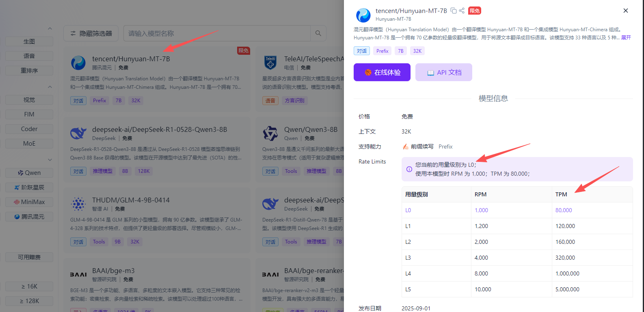Image resolution: width=644 pixels, height=312 pixels.
Task: Collapse the filter section above 生图
Action: point(50,28)
